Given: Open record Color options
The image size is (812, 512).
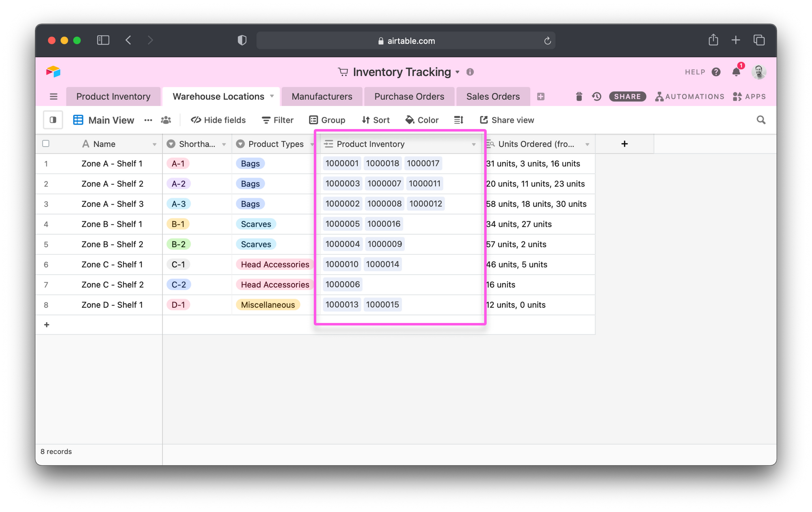Looking at the screenshot, I should click(x=422, y=120).
